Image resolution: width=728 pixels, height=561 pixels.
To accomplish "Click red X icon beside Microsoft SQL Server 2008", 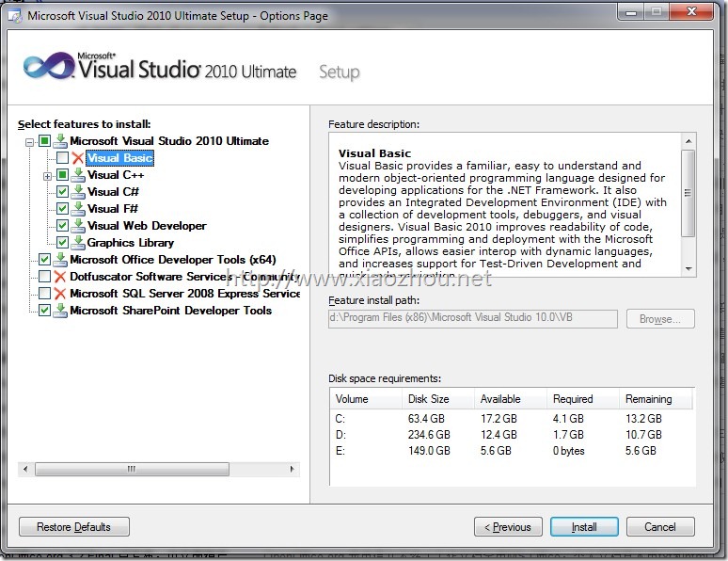I will pos(59,294).
